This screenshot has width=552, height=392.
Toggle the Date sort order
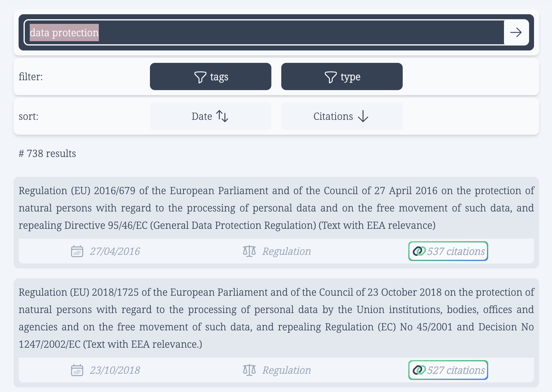coord(210,116)
